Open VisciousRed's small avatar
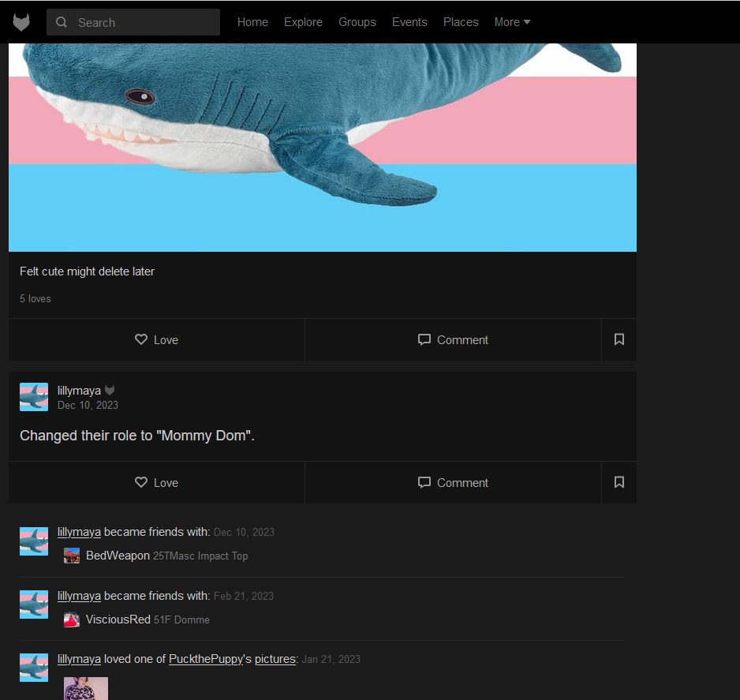Viewport: 740px width, 700px height. coord(72,620)
